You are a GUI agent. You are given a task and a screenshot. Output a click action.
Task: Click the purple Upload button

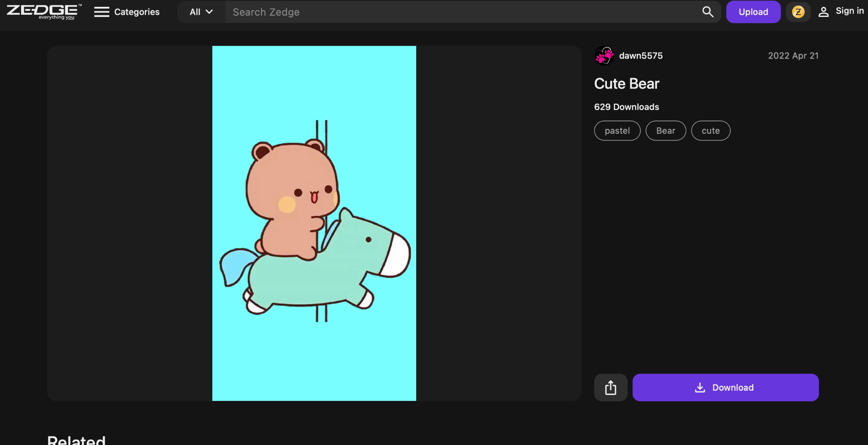[753, 12]
